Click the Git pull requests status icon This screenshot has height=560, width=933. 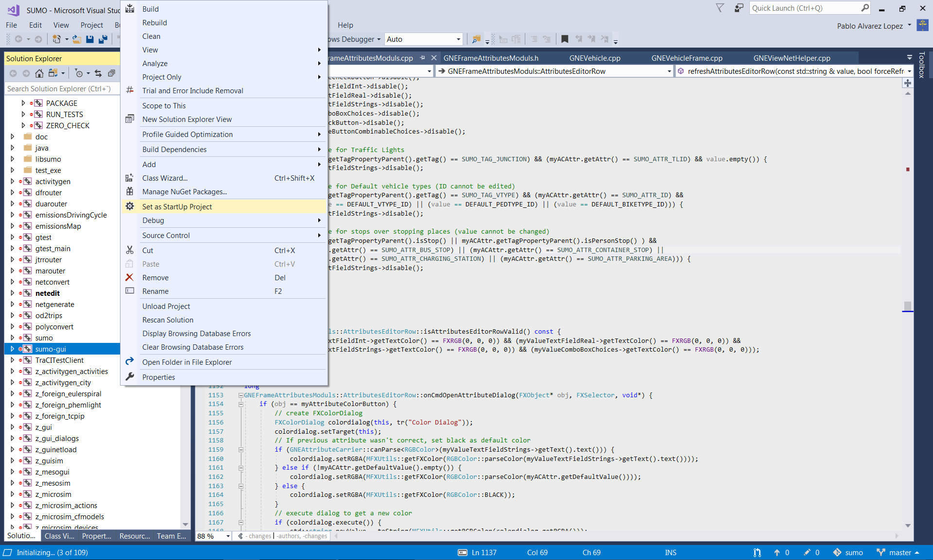click(757, 553)
